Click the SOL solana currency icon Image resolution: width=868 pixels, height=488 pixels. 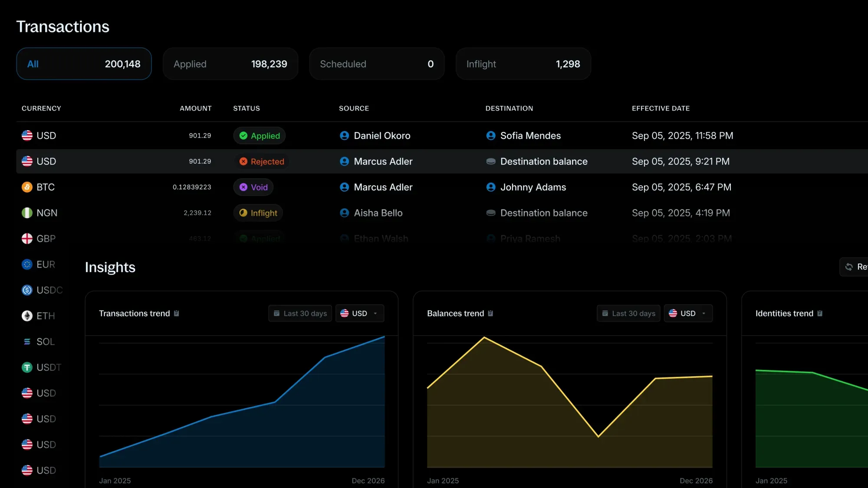tap(27, 342)
